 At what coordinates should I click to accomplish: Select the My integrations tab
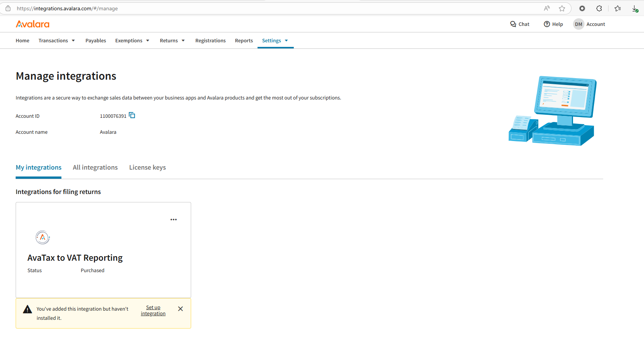(x=39, y=167)
